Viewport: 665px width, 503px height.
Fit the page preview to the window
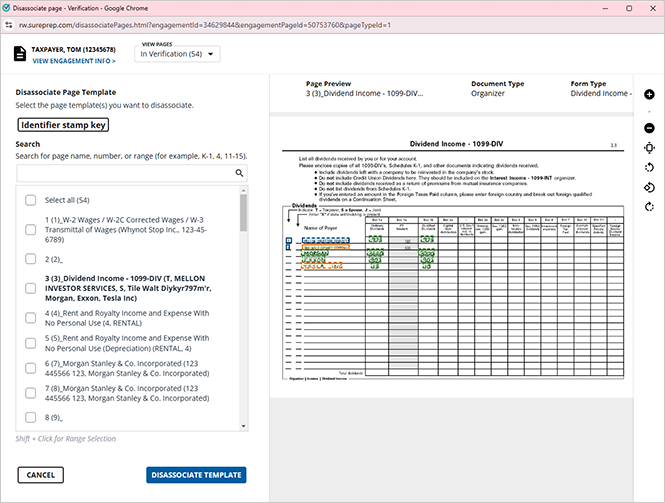[650, 148]
